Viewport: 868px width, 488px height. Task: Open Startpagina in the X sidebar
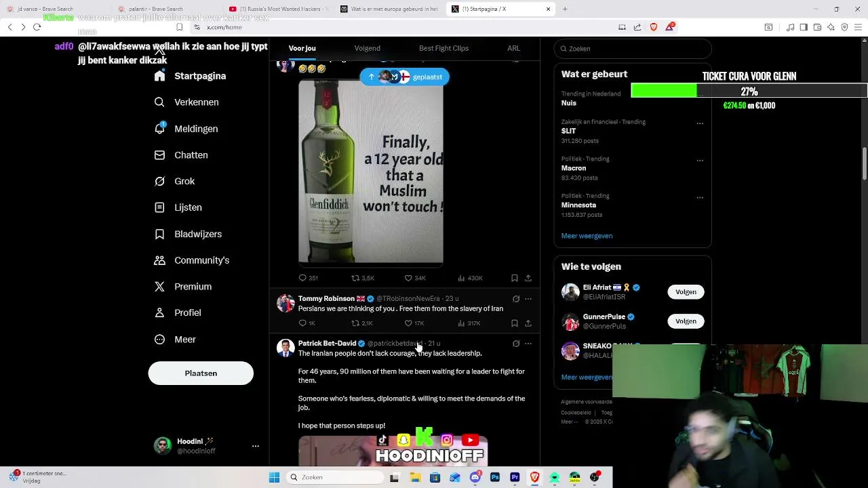pyautogui.click(x=191, y=76)
